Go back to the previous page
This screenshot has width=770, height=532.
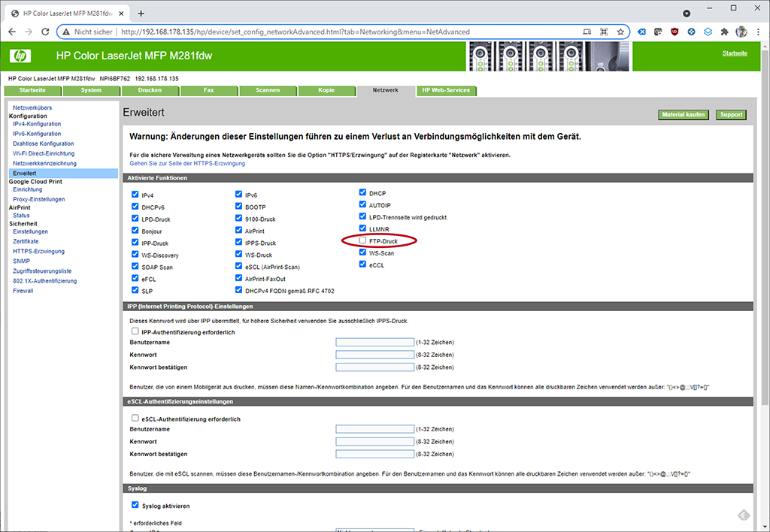[12, 32]
